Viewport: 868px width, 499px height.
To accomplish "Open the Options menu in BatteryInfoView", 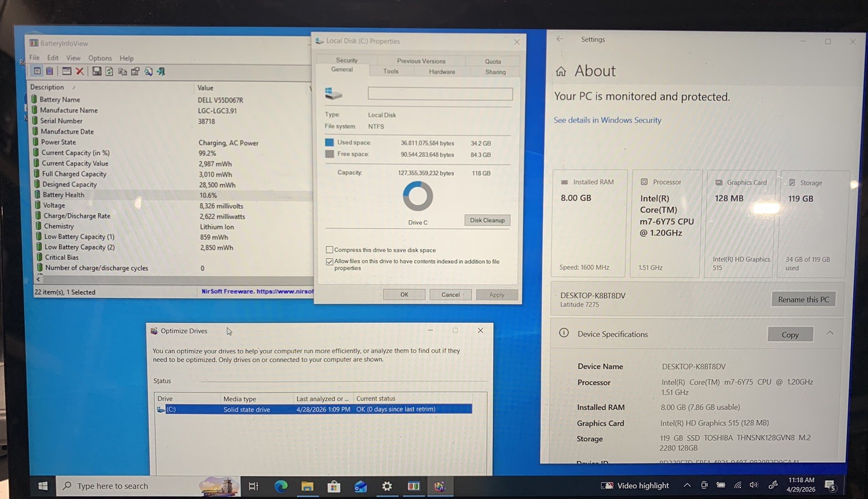I will 100,58.
